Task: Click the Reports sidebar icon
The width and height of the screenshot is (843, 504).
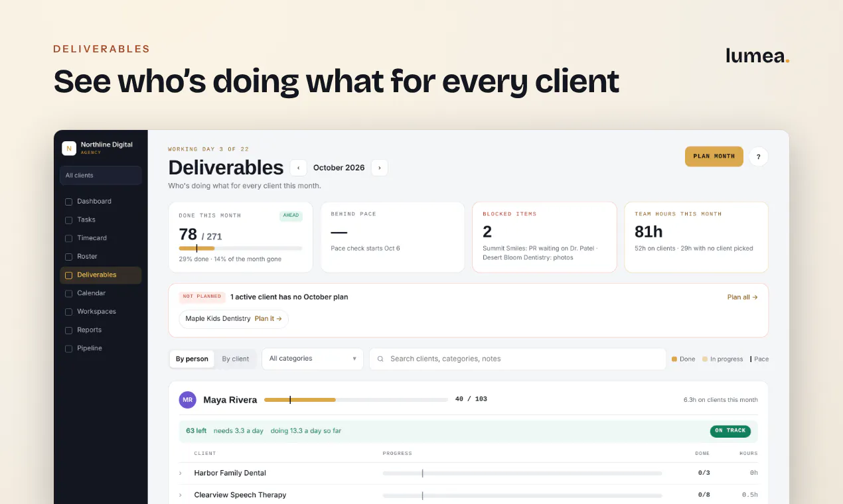Action: click(68, 330)
